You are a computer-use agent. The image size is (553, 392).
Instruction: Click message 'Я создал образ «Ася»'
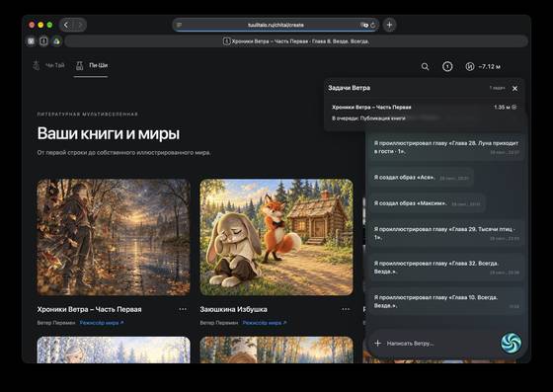tap(422, 178)
